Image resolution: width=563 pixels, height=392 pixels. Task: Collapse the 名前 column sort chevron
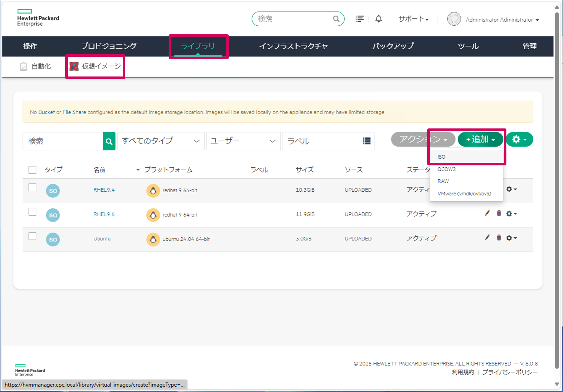pyautogui.click(x=138, y=170)
